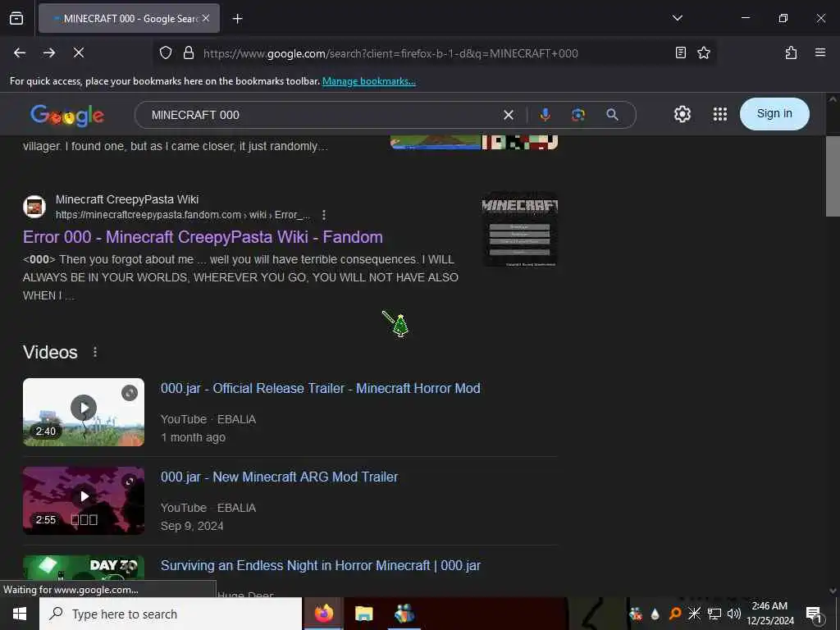Image resolution: width=840 pixels, height=630 pixels.
Task: Open the volume speaker tray icon
Action: (x=733, y=614)
